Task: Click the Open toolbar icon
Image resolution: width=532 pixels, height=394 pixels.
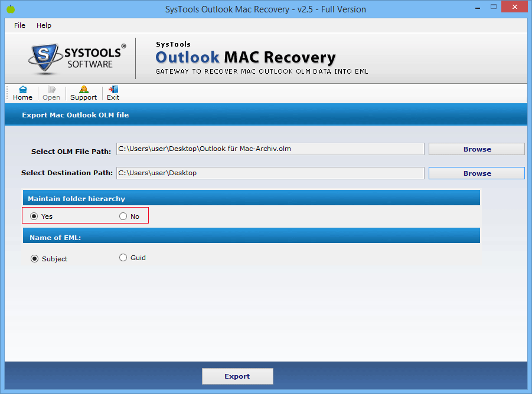Action: click(x=51, y=93)
